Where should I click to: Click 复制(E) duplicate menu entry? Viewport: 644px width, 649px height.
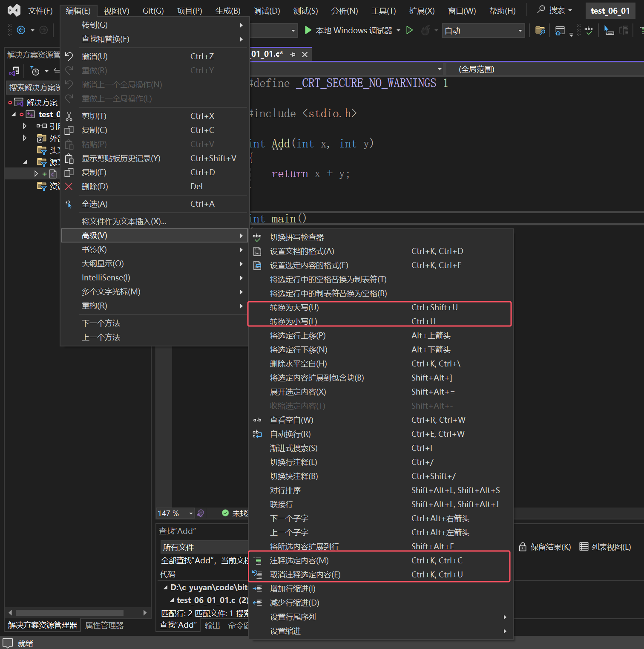[154, 172]
